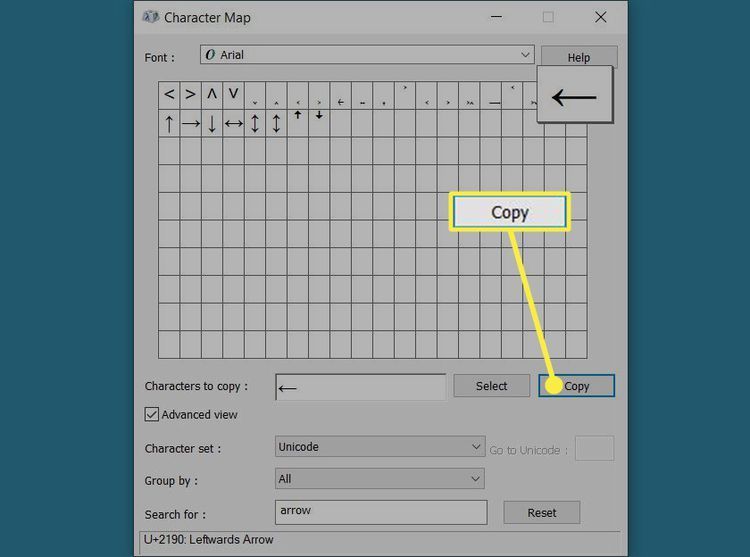Select the large greater-than sign character
The width and height of the screenshot is (750, 557).
click(190, 94)
